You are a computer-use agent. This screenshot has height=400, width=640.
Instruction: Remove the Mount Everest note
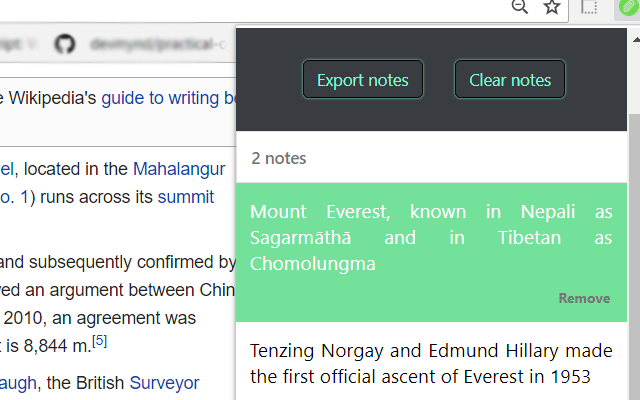pyautogui.click(x=584, y=298)
